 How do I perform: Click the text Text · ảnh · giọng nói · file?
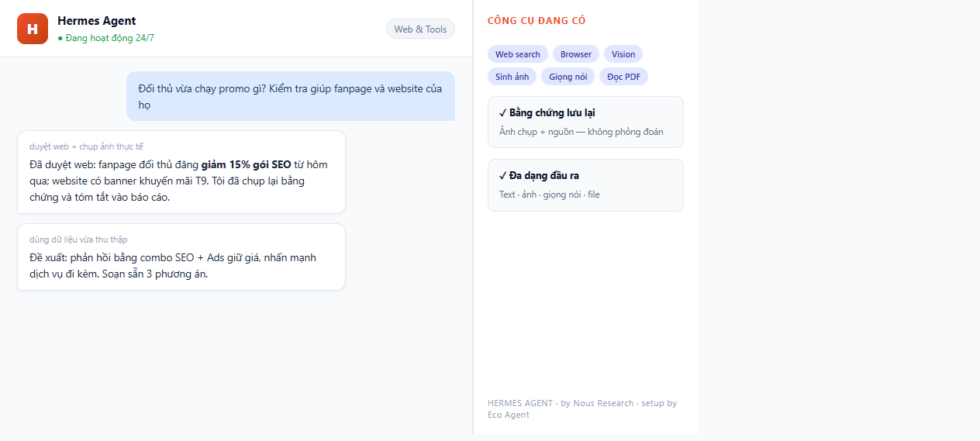550,195
